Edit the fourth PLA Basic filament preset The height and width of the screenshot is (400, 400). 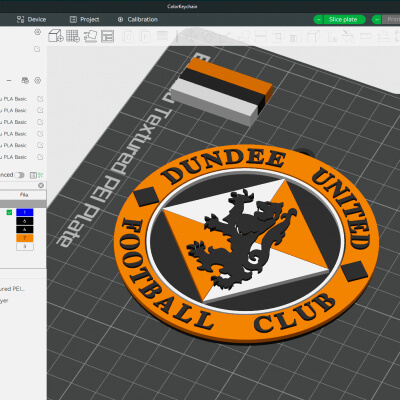pyautogui.click(x=40, y=134)
